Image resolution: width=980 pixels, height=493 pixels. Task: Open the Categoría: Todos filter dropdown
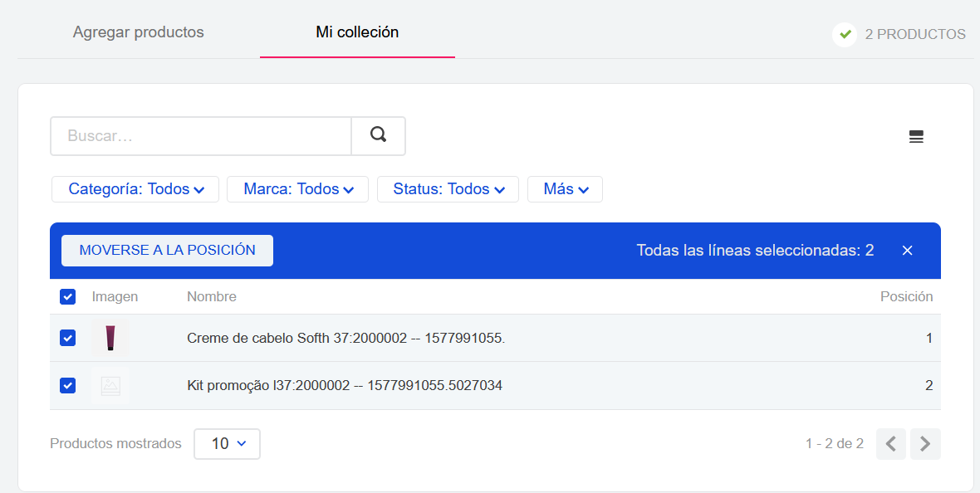[x=135, y=188]
